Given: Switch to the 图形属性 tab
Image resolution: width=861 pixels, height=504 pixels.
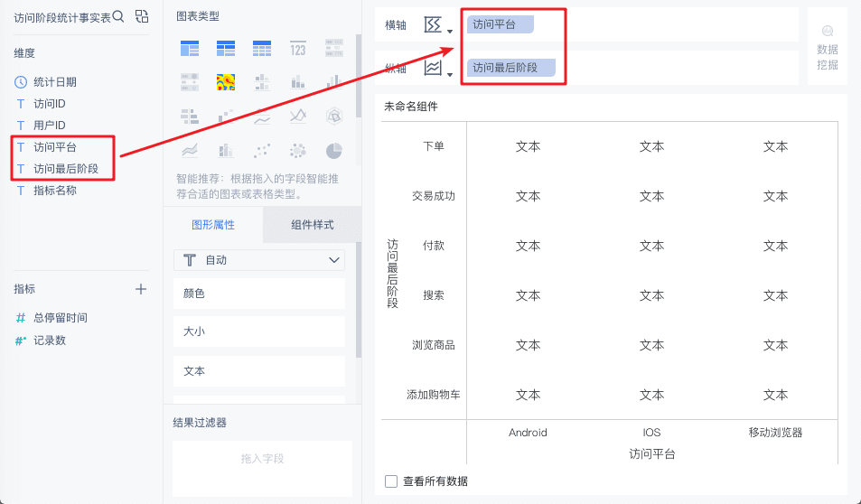Looking at the screenshot, I should click(x=213, y=225).
